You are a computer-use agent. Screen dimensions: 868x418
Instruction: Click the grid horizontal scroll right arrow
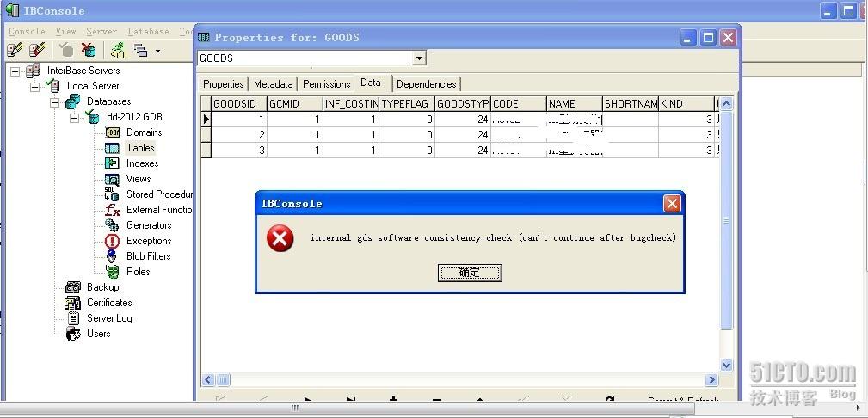pyautogui.click(x=712, y=380)
